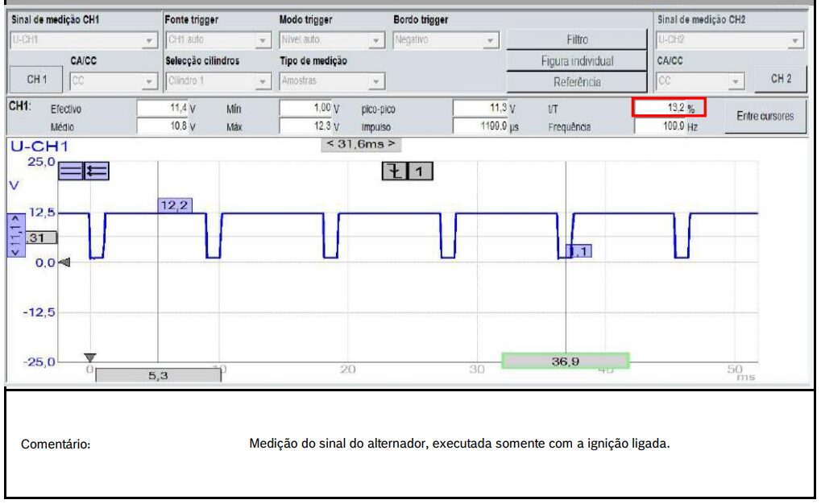Click the t/T percentage value field
This screenshot has height=504, width=821.
(x=667, y=108)
